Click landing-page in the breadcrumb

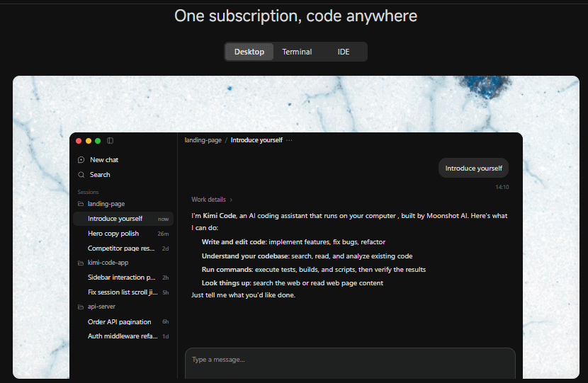203,140
